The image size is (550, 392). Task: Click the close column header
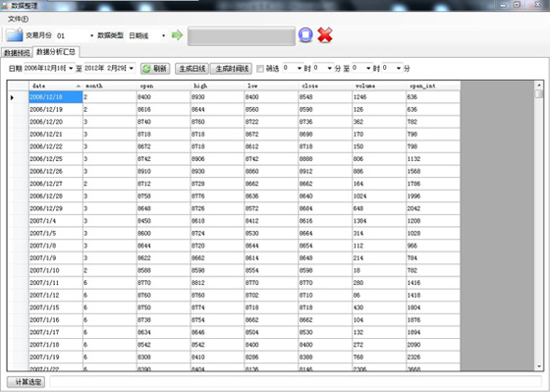pos(325,85)
